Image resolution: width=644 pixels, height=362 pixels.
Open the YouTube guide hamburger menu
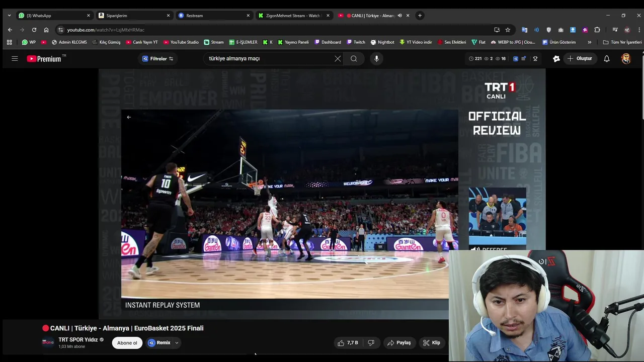[x=15, y=59]
